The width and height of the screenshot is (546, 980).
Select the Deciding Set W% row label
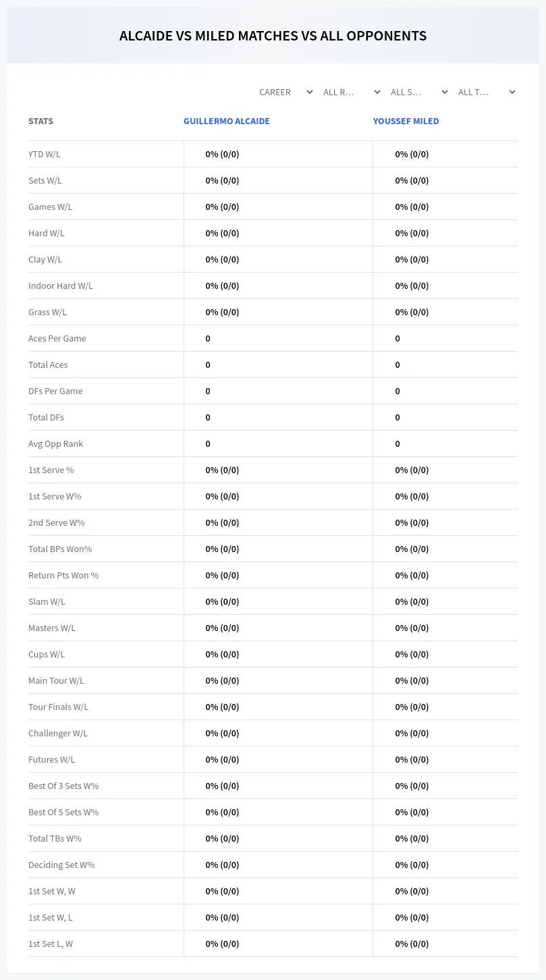[61, 865]
